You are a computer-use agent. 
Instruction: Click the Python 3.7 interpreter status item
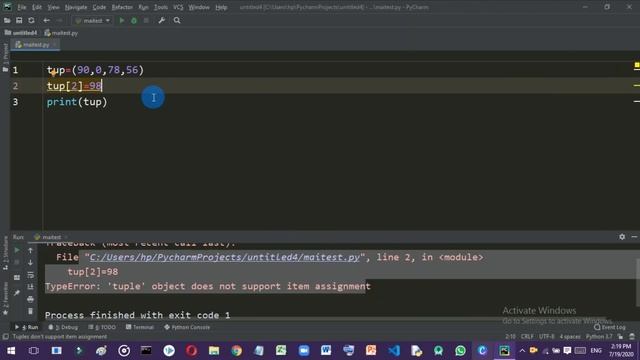(x=599, y=337)
